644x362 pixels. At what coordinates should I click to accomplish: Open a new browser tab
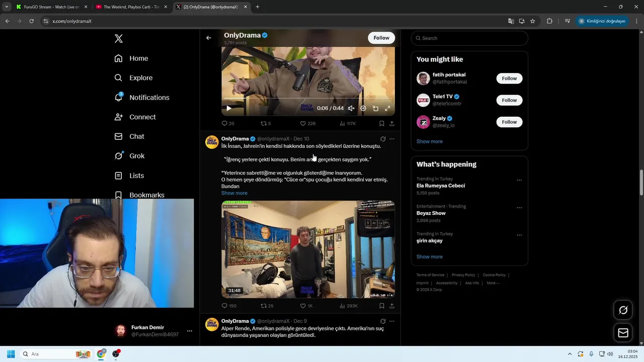[x=258, y=7]
